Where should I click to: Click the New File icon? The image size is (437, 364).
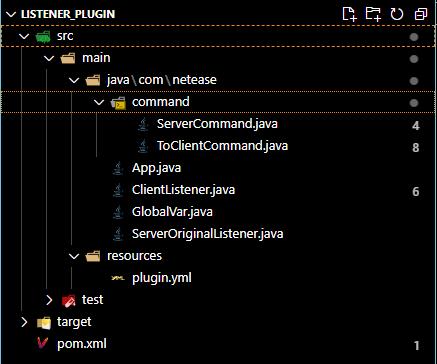(349, 14)
